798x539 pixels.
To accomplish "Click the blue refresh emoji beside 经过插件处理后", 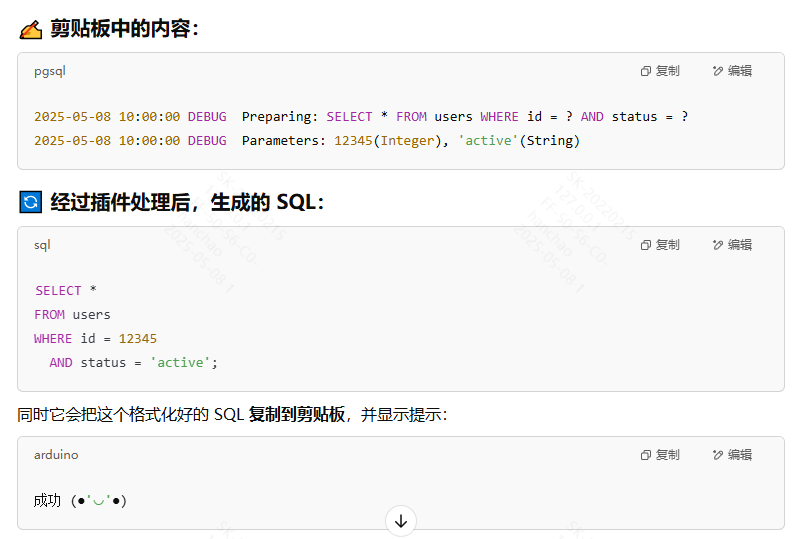I will (x=31, y=202).
